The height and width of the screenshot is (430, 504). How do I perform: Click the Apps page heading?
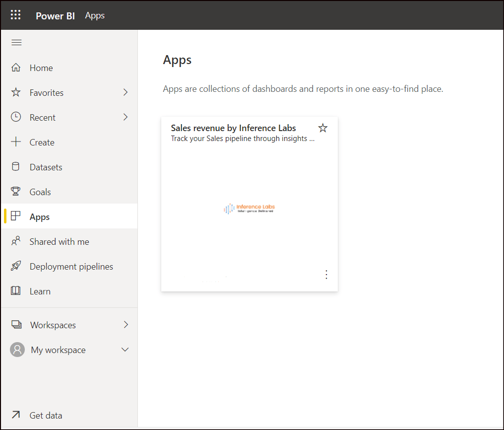(x=177, y=60)
